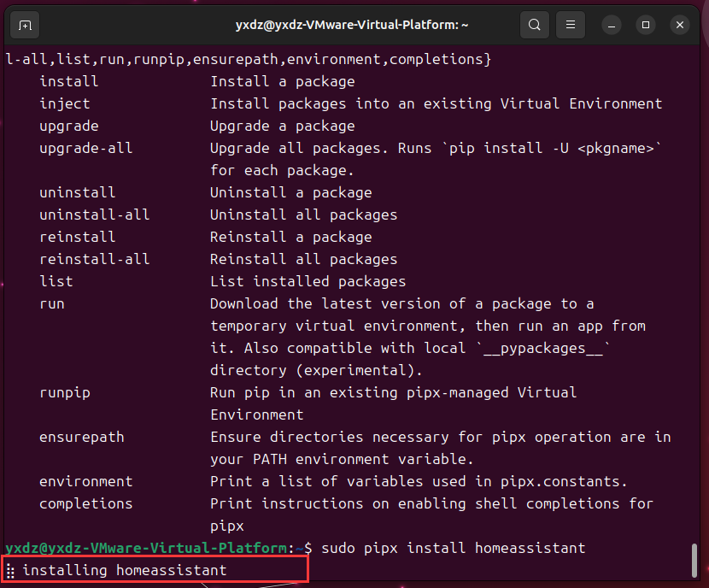Open the terminal hamburger menu
709x588 pixels.
coord(571,25)
